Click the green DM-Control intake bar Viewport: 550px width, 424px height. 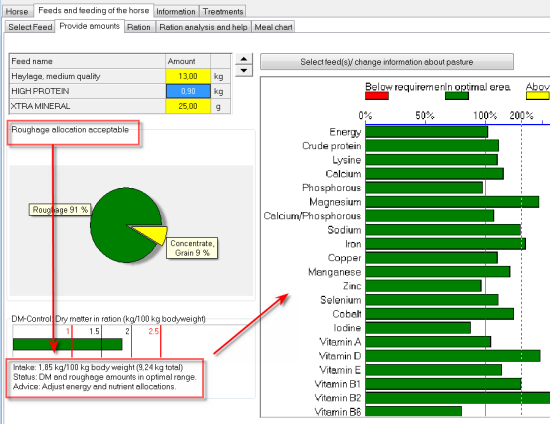tap(68, 344)
